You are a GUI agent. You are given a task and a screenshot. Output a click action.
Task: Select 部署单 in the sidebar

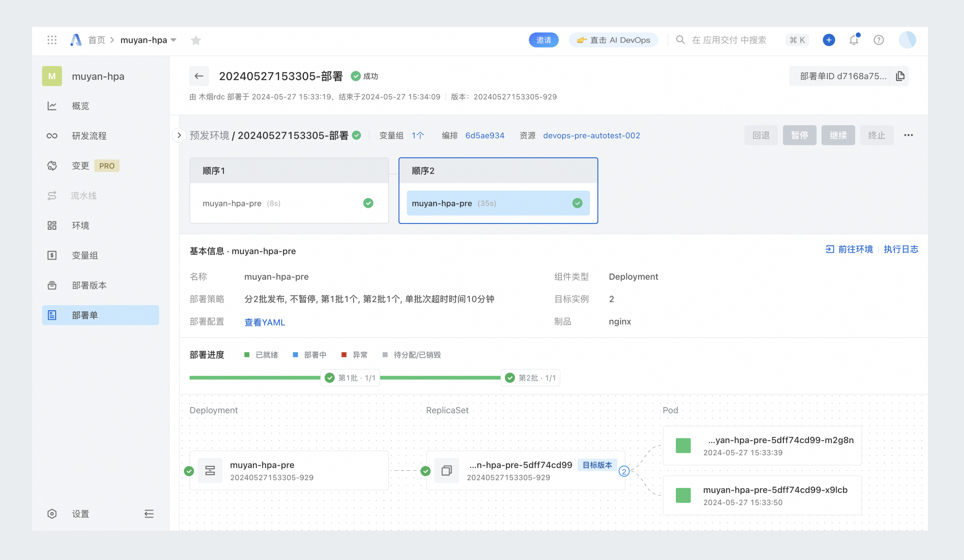pos(100,315)
